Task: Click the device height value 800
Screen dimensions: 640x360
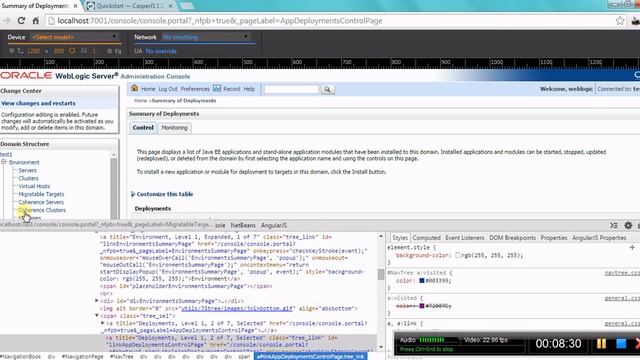Action: 59,51
